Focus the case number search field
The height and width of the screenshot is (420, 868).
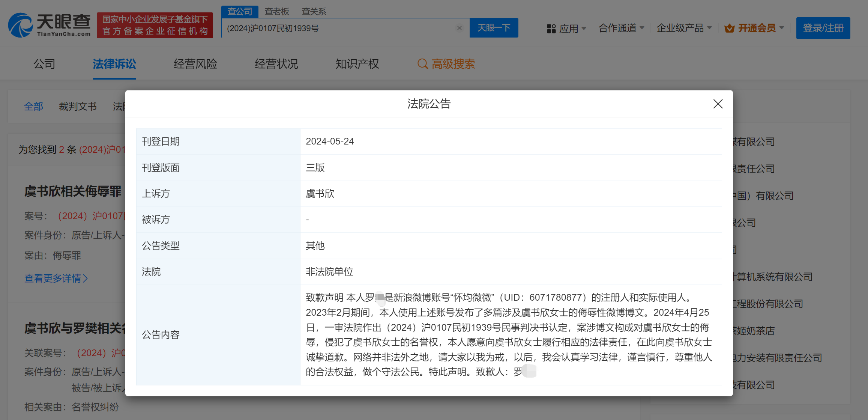pos(338,28)
